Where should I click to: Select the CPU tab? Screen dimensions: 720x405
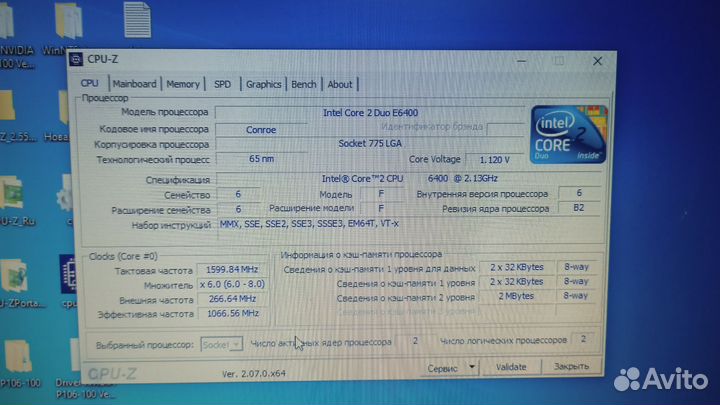click(x=90, y=83)
